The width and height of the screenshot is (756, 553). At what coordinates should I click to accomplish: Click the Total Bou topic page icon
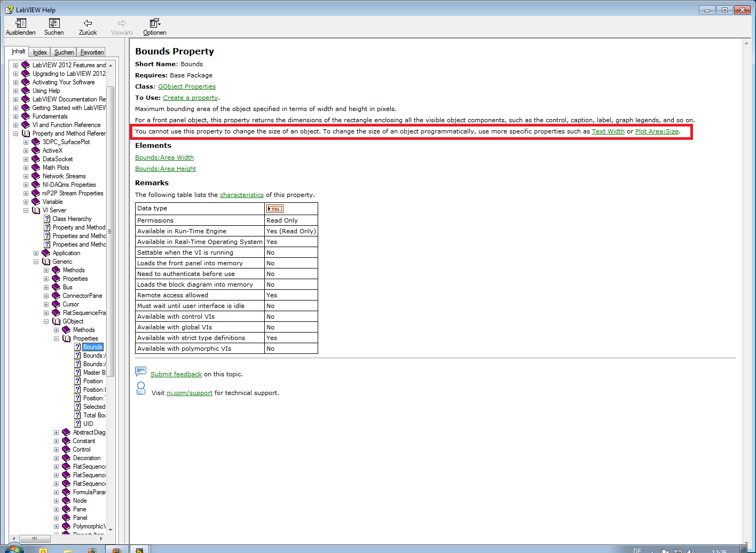(77, 415)
